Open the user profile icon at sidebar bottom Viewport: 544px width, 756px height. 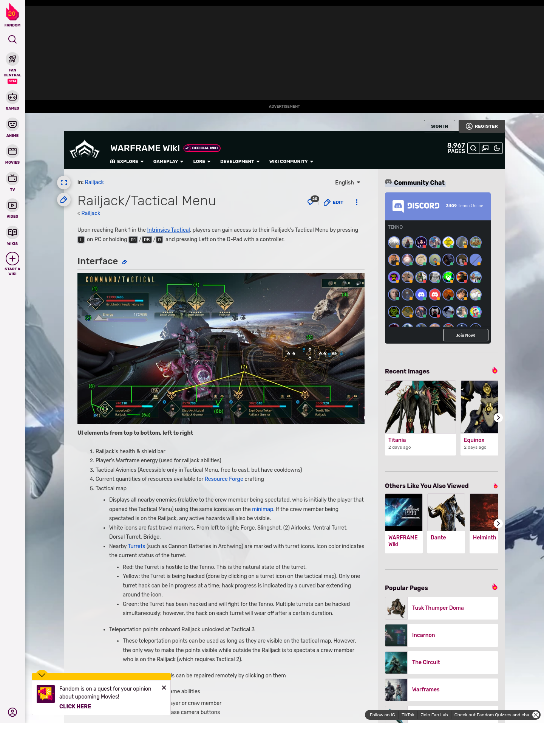[12, 712]
